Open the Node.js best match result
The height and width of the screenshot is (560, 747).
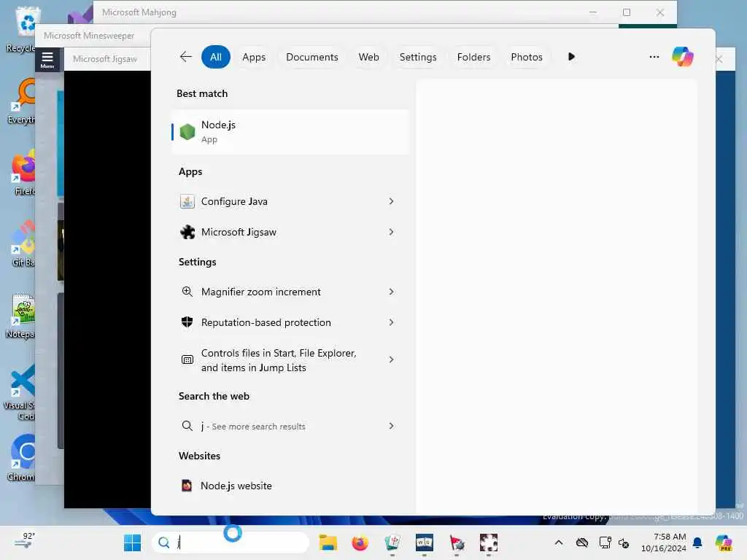(290, 132)
